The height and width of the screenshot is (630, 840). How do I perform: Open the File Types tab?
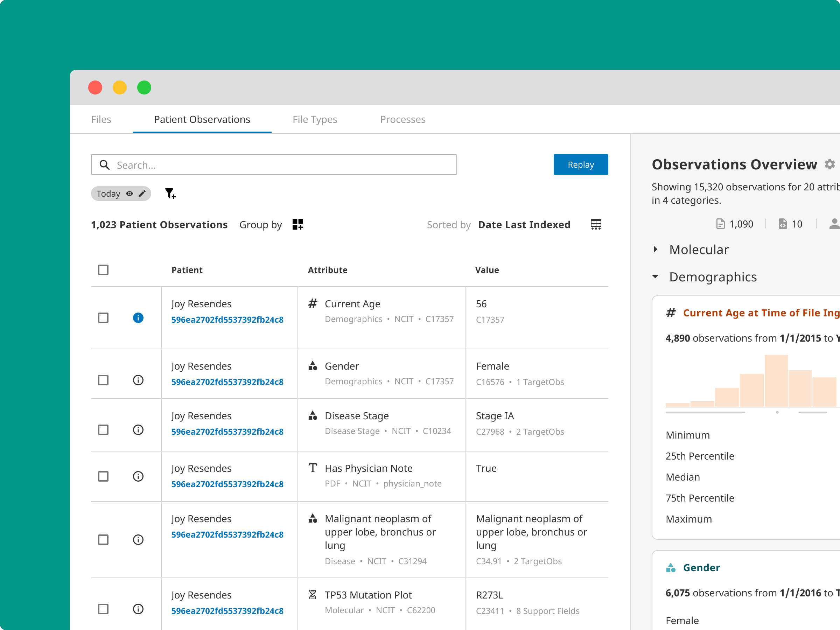click(x=315, y=120)
